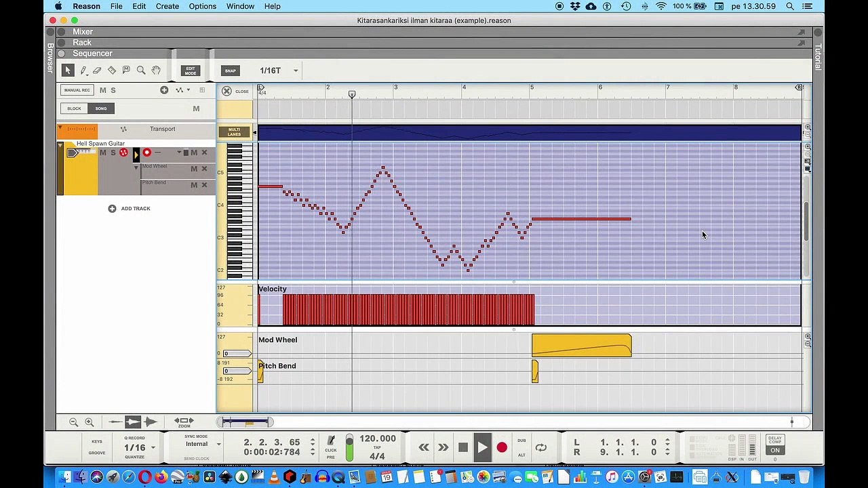Toggle Edit Mode button

click(x=191, y=70)
